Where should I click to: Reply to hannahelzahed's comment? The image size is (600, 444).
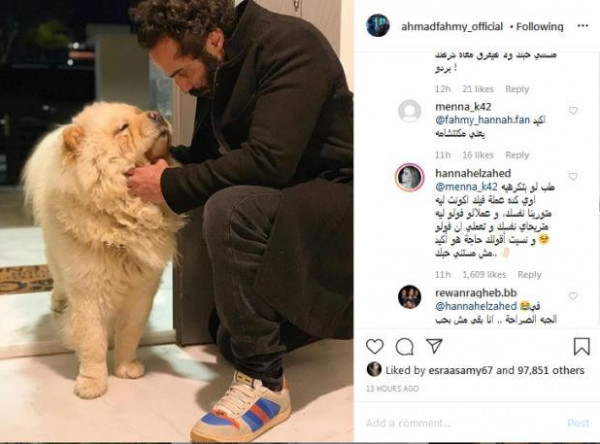click(530, 275)
